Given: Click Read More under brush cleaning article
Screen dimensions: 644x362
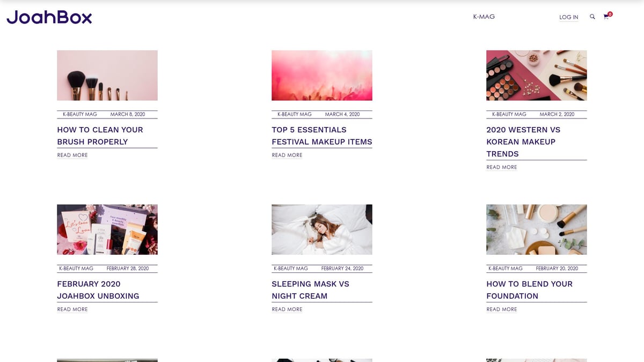Looking at the screenshot, I should click(72, 155).
